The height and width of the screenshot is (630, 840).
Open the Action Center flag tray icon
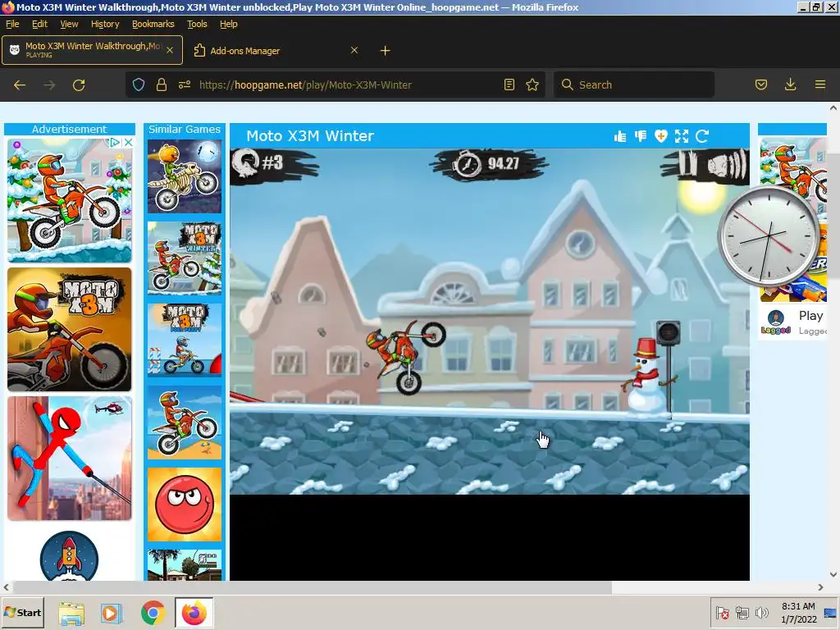722,613
